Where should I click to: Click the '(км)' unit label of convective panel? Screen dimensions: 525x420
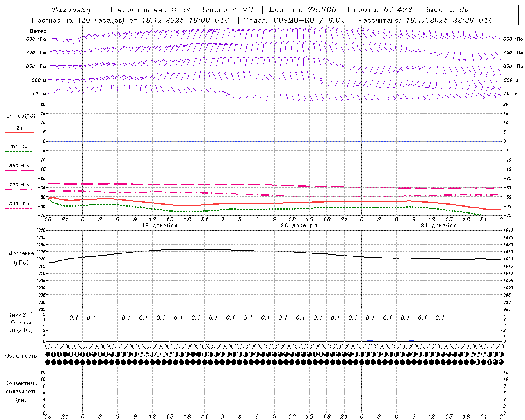click(x=21, y=399)
